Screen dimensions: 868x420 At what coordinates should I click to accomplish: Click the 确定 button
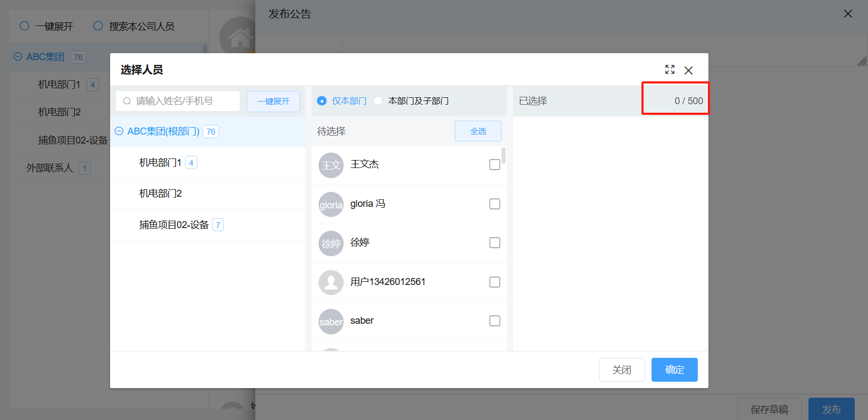pos(674,369)
